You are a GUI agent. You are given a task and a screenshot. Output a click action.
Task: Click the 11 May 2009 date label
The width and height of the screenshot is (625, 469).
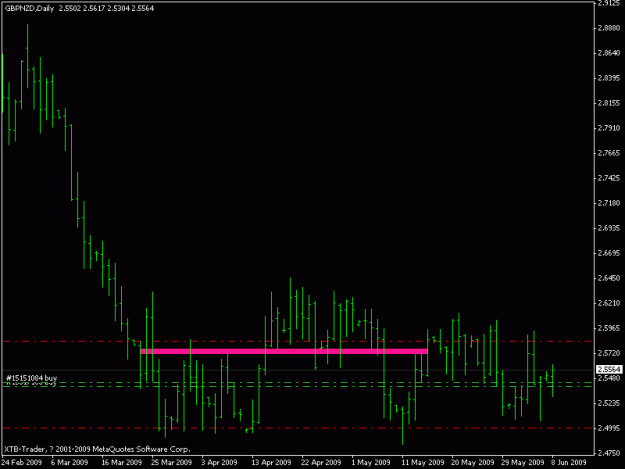(423, 462)
